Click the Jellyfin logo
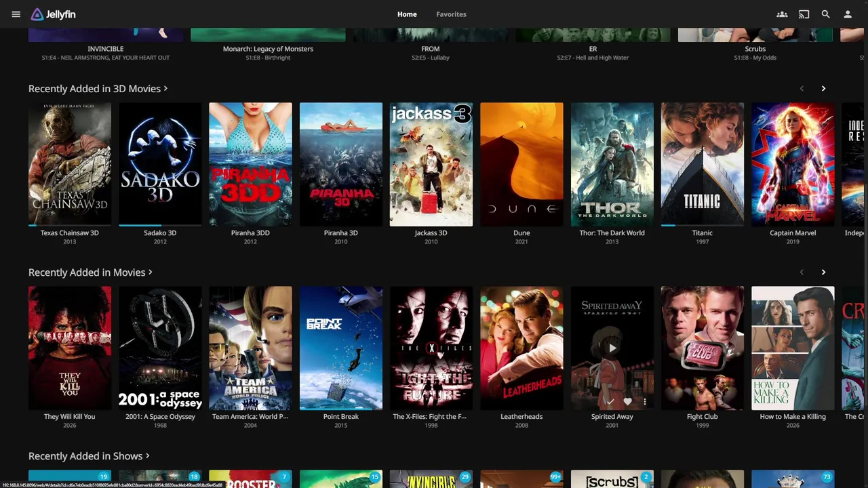This screenshot has width=868, height=488. coord(53,14)
